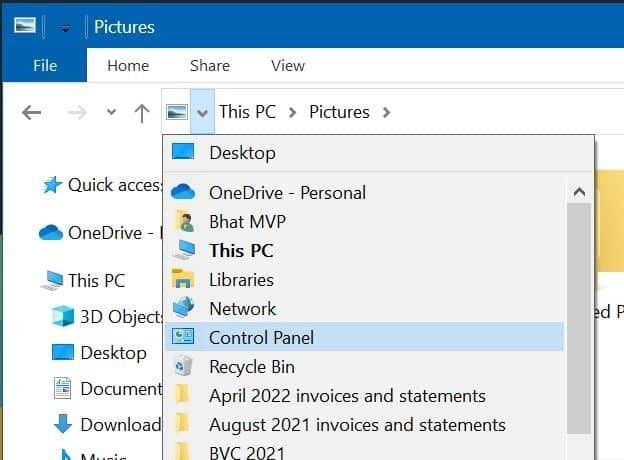
Task: Open April 2022 invoices and statements folder
Action: point(347,396)
